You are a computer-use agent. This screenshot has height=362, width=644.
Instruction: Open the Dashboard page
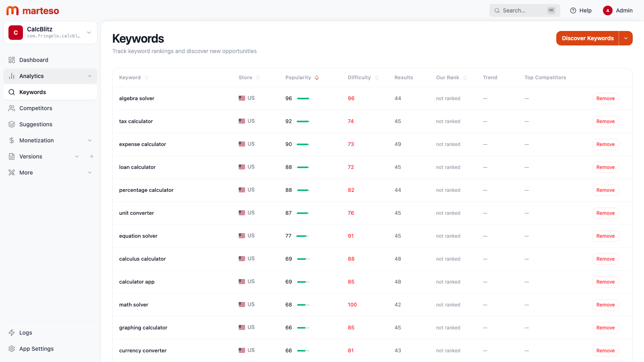coord(50,60)
